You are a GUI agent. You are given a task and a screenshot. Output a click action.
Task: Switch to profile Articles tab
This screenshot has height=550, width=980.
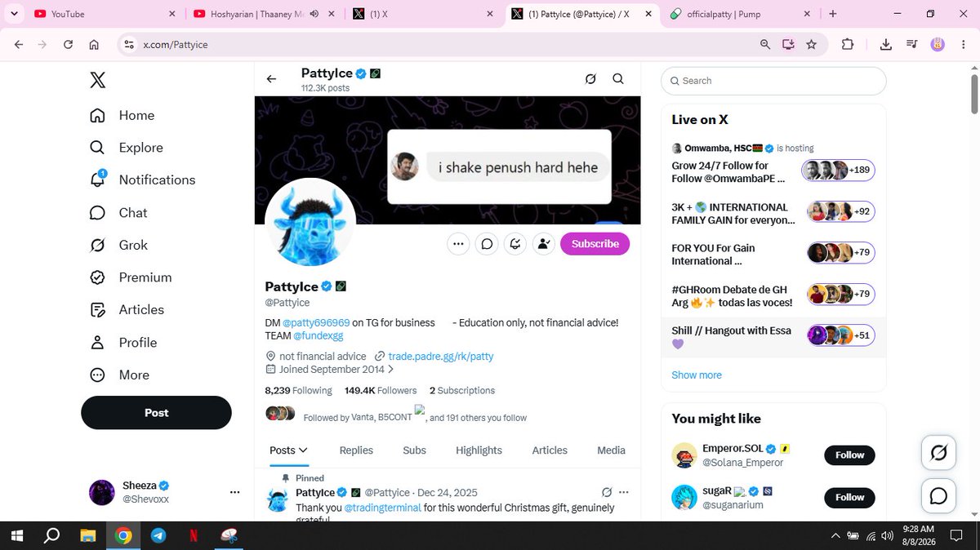pos(550,450)
